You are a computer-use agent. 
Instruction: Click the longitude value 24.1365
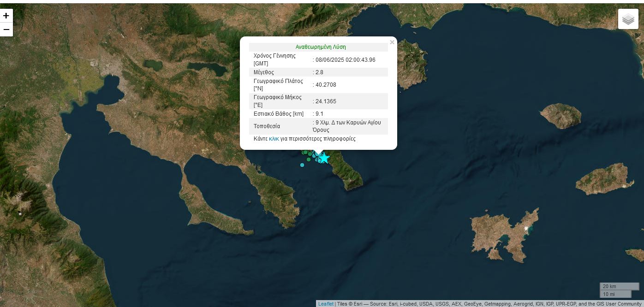tap(326, 101)
